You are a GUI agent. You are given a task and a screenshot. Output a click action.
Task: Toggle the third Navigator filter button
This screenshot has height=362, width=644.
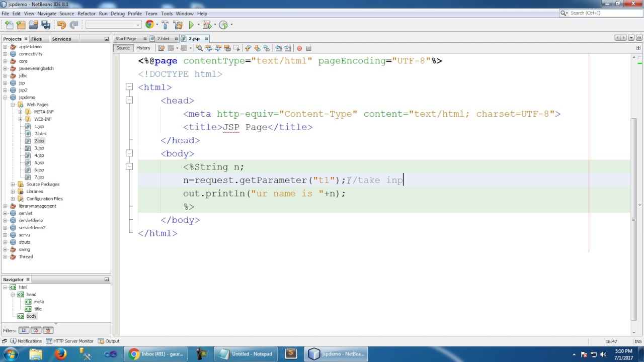pyautogui.click(x=48, y=330)
